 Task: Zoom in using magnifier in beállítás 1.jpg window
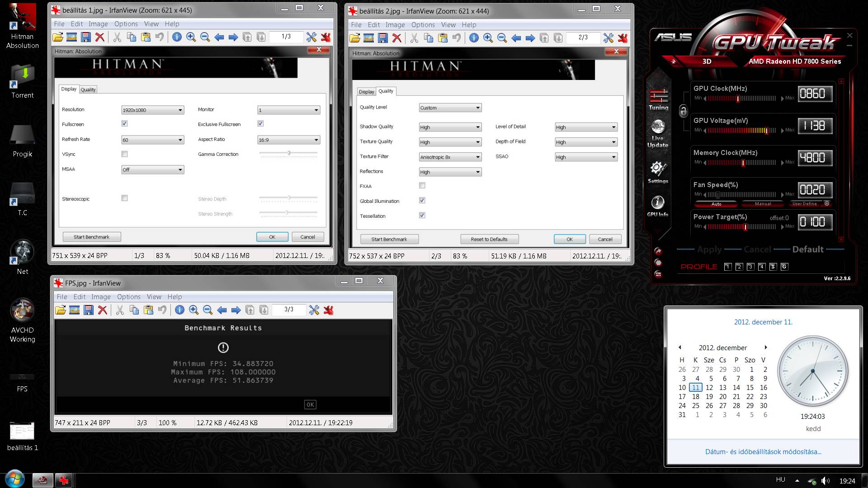pyautogui.click(x=191, y=37)
